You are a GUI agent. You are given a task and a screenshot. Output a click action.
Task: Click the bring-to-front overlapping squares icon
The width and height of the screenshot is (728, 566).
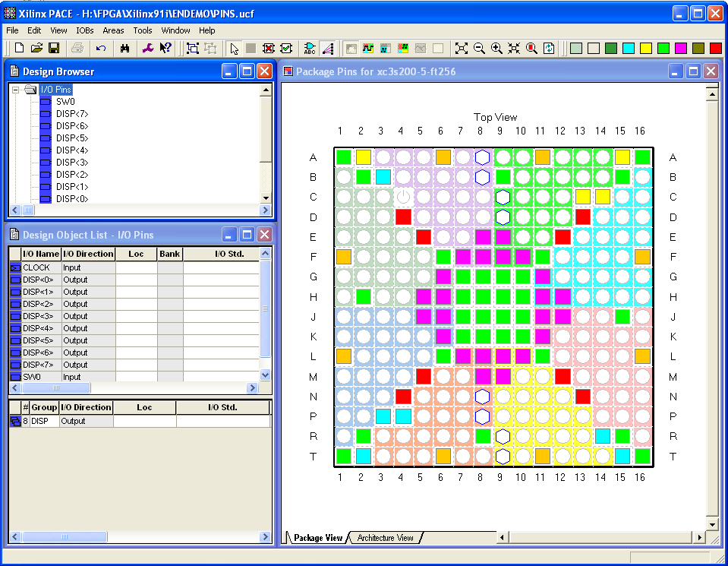coord(192,48)
